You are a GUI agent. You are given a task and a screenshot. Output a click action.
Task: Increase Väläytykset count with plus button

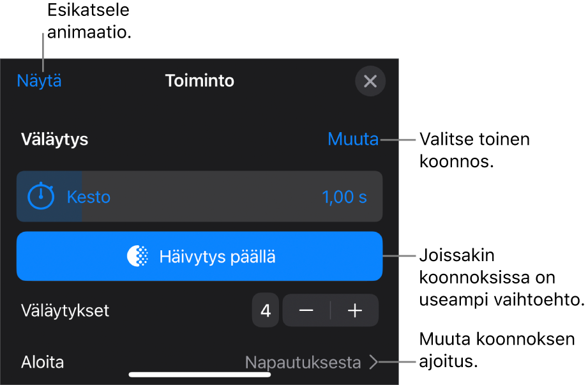point(354,311)
